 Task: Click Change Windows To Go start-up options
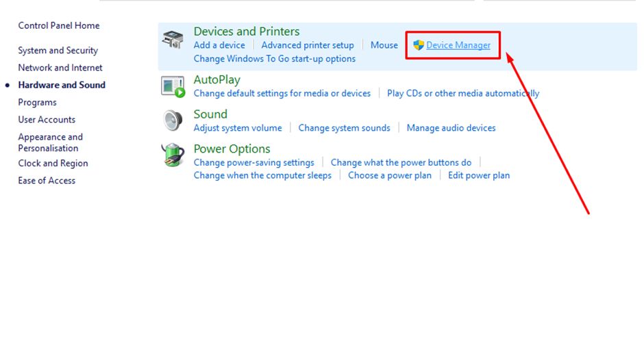(275, 59)
